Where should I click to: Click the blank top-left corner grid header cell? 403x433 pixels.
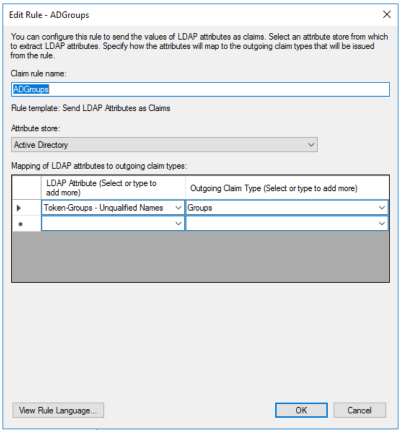click(27, 188)
